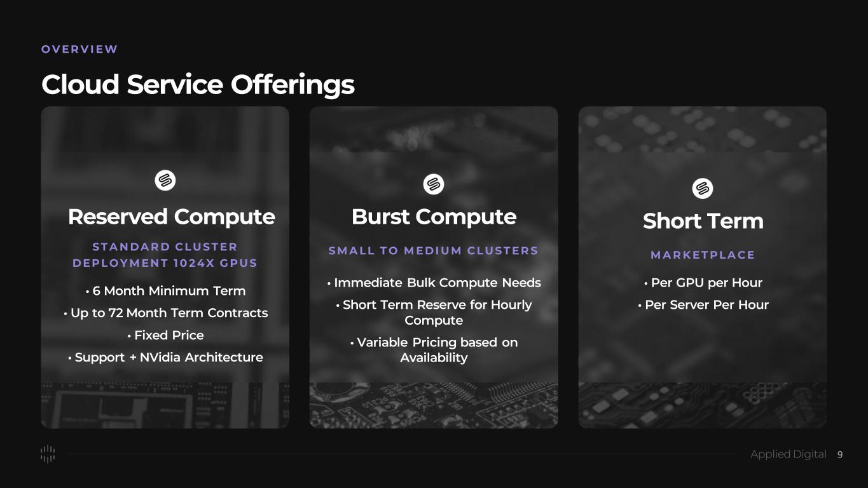Click the Support + NVidia Architecture bullet
The width and height of the screenshot is (868, 488).
click(x=165, y=358)
